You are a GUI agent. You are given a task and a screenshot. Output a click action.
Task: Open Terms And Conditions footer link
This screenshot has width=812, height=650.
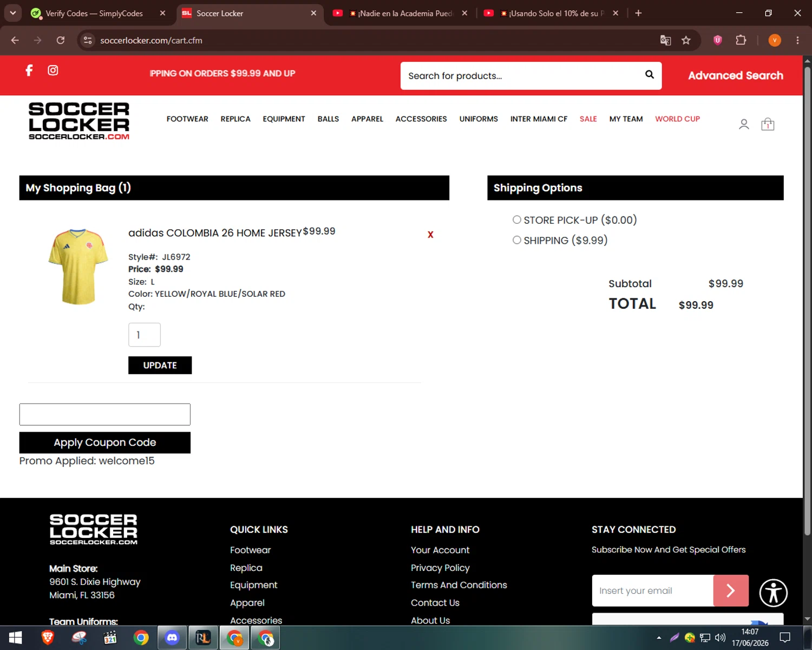pos(459,585)
